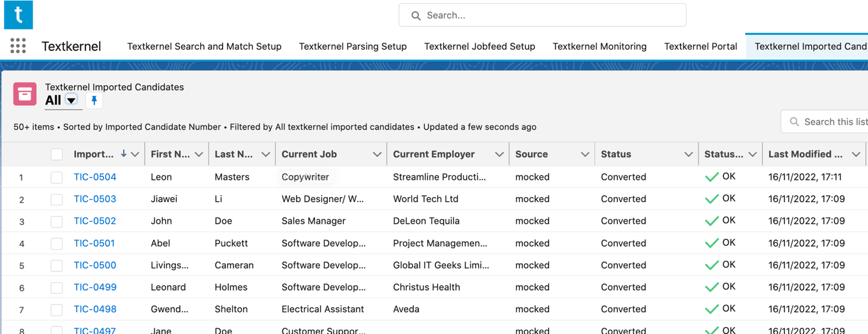Click the Electrical Assistant cell
868x334 pixels.
323,309
